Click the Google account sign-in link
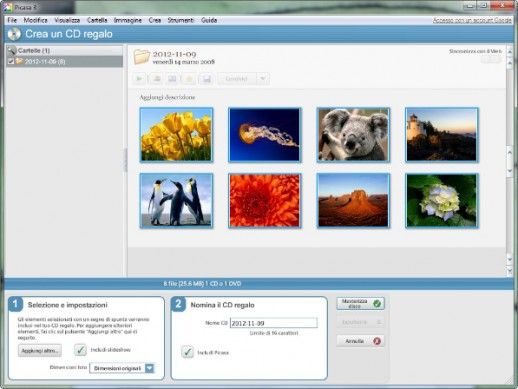Image resolution: width=518 pixels, height=389 pixels. coord(472,20)
